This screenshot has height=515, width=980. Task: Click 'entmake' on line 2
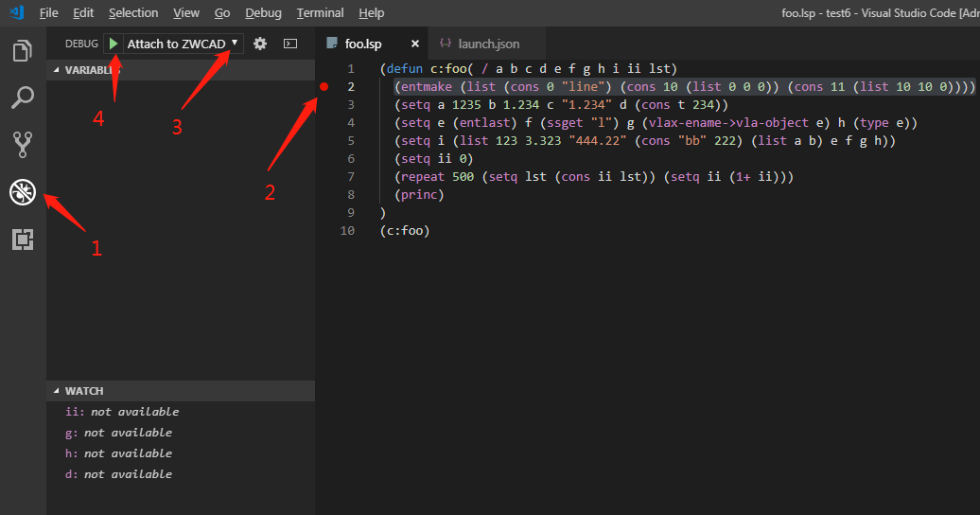point(427,87)
